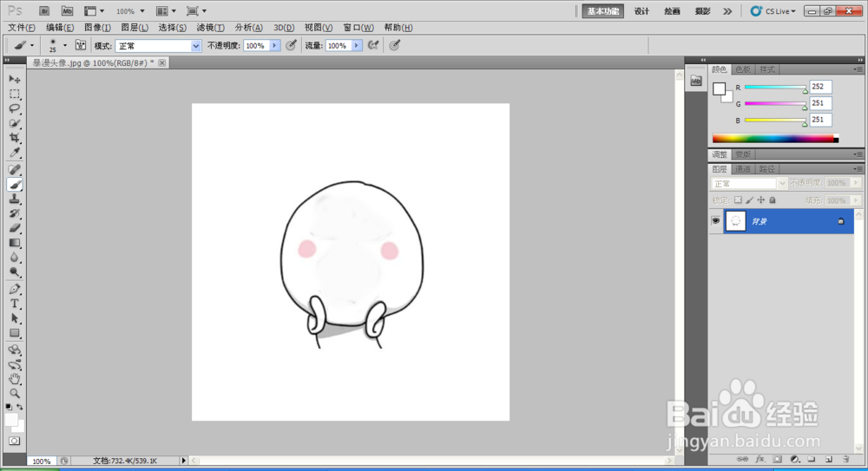Select the Spot Healing Brush tool

click(15, 170)
